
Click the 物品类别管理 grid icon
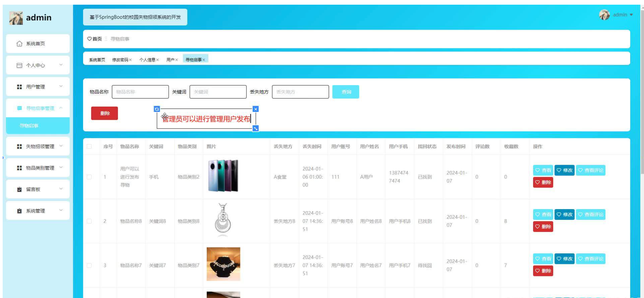pyautogui.click(x=19, y=168)
